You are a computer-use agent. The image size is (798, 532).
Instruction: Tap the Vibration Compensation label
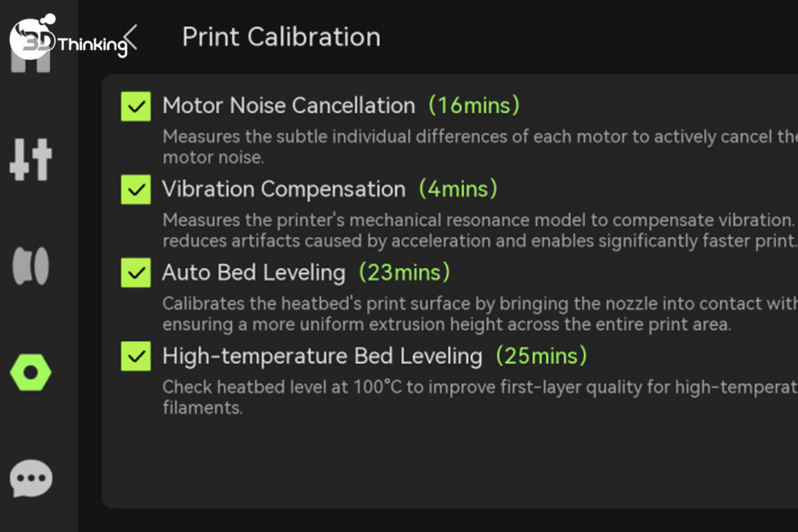284,190
